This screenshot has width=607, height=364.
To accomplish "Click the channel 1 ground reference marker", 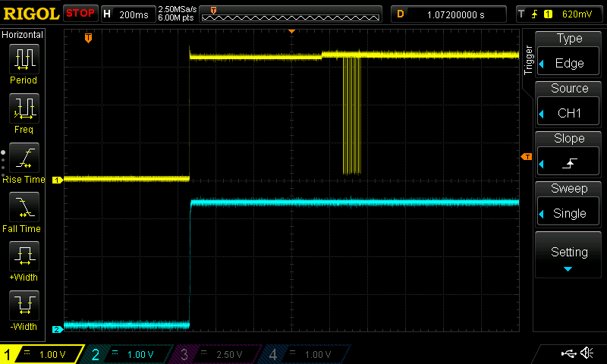I will tap(58, 180).
